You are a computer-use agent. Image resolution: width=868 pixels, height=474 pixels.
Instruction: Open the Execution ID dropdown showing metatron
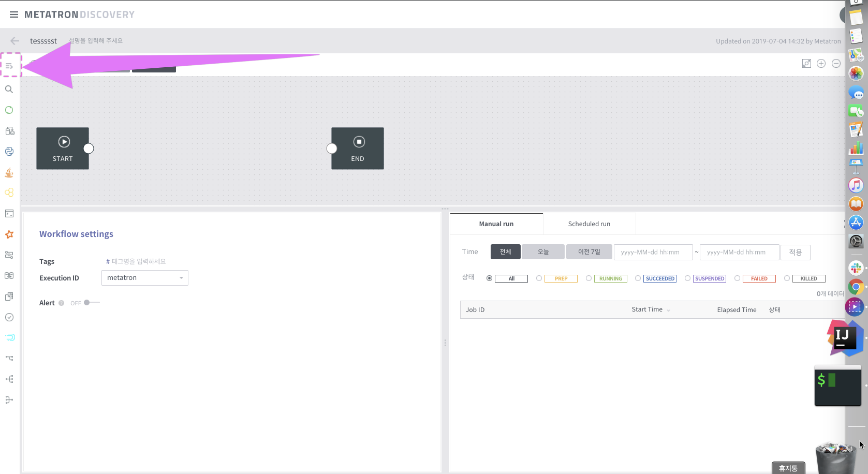(144, 277)
